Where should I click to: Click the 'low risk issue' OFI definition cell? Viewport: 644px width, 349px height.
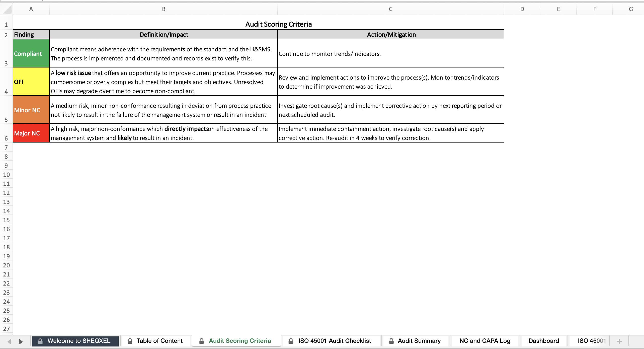pos(164,81)
